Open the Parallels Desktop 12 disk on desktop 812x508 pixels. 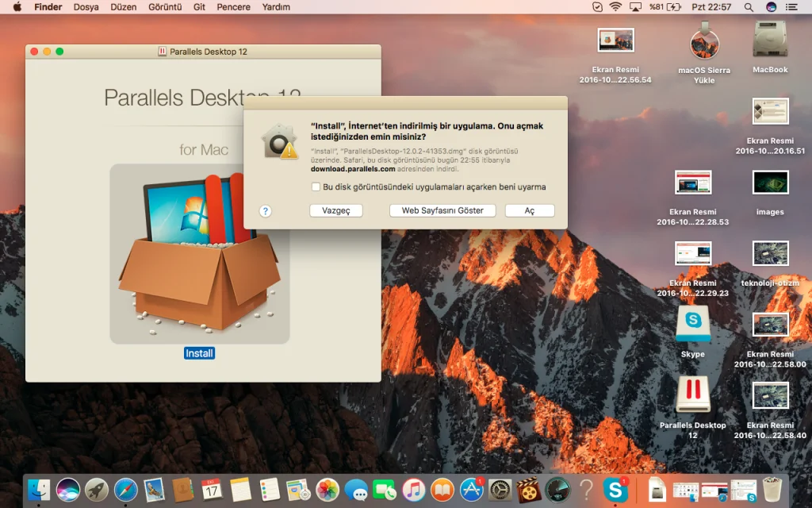click(x=692, y=395)
